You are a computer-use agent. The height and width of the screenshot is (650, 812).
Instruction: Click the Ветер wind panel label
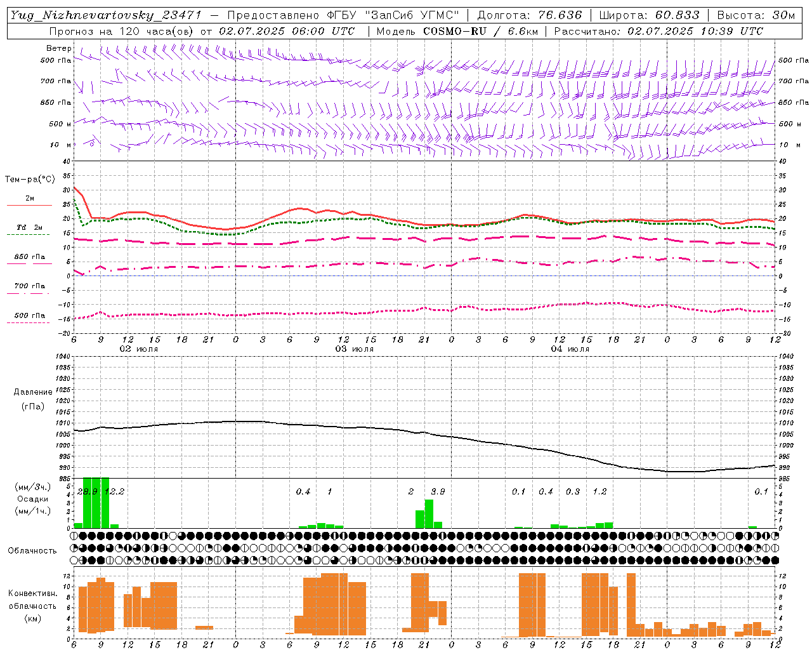(x=58, y=48)
